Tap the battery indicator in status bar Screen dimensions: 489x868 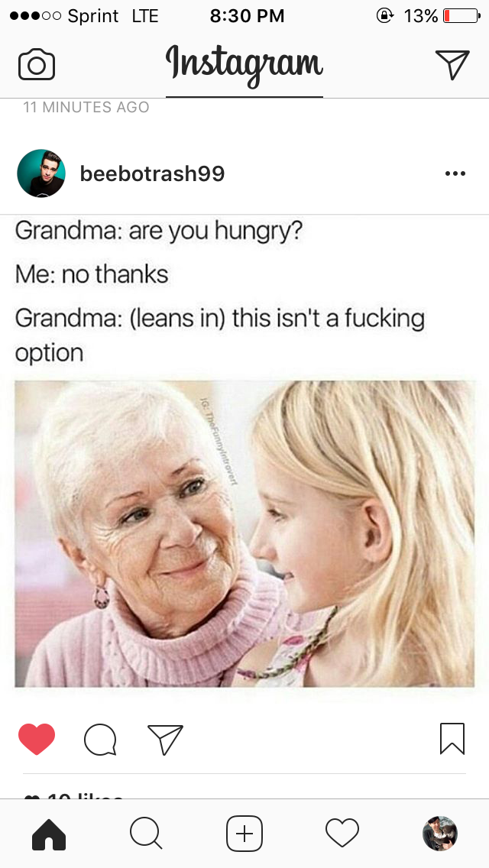pos(461,16)
